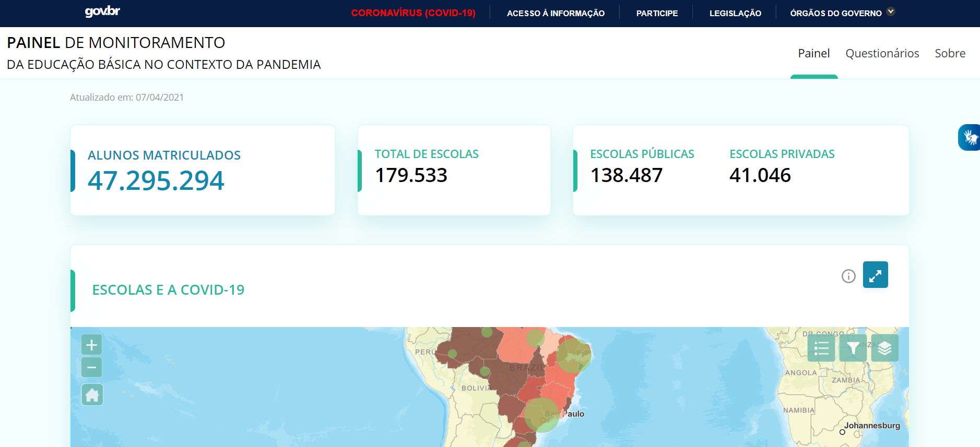
Task: Click the Escolas e a COVID-19 heading
Action: click(168, 290)
